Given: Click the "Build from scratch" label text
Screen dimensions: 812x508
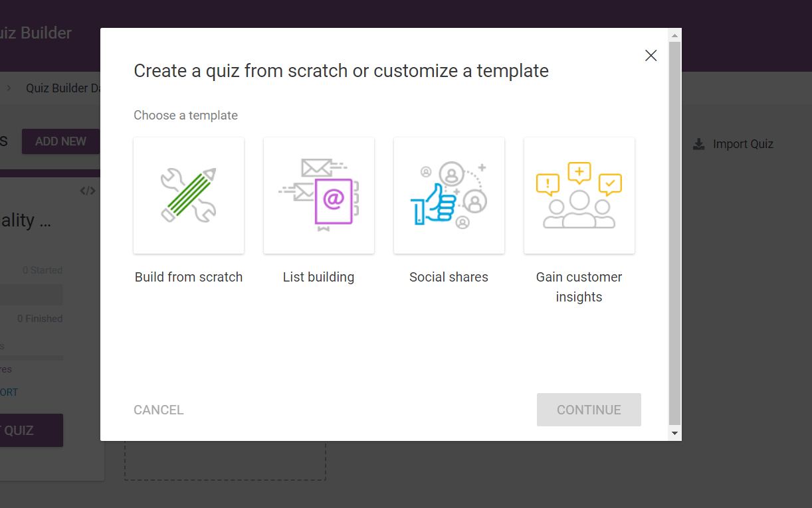Looking at the screenshot, I should pos(189,277).
